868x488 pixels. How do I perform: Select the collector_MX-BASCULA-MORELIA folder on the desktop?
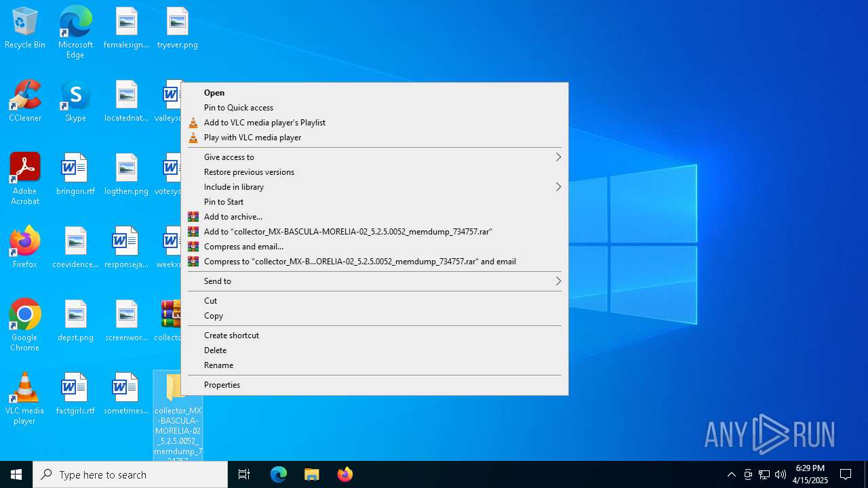click(x=177, y=416)
